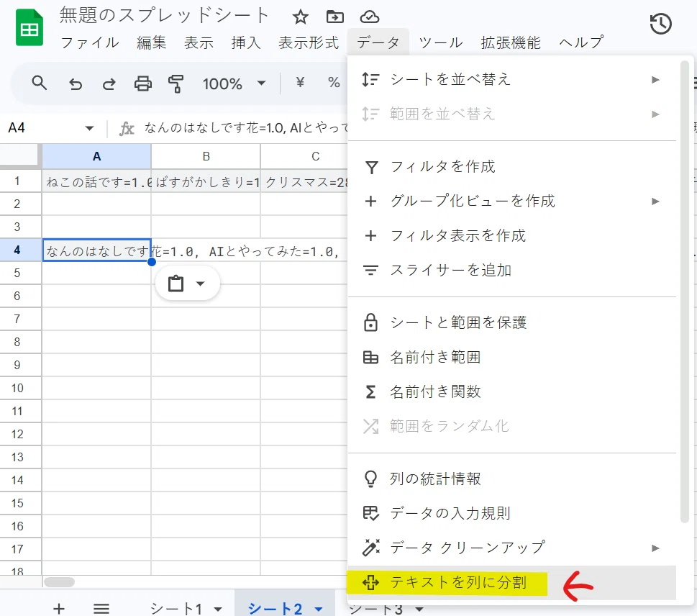Choose データの入力規則

point(511,513)
